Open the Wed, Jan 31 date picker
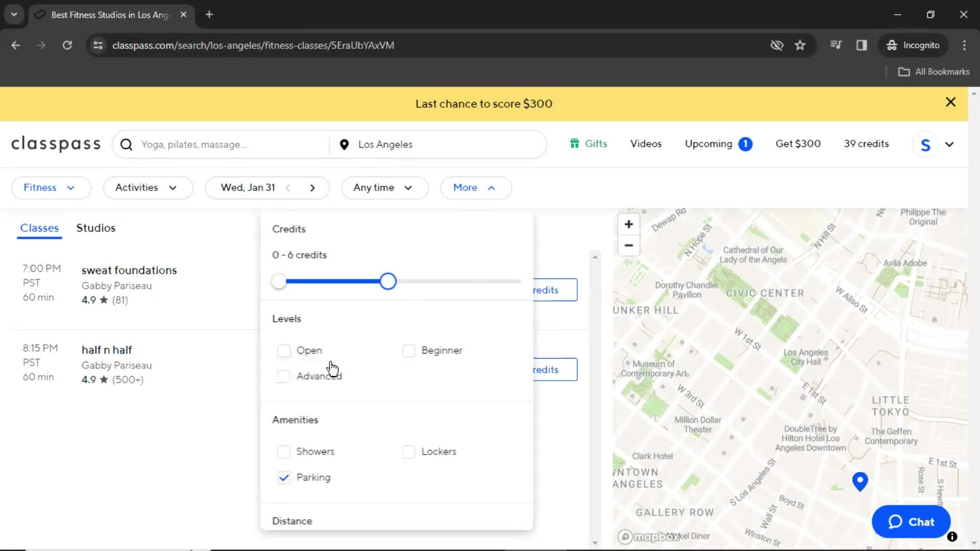Viewport: 980px width, 551px height. [x=248, y=188]
